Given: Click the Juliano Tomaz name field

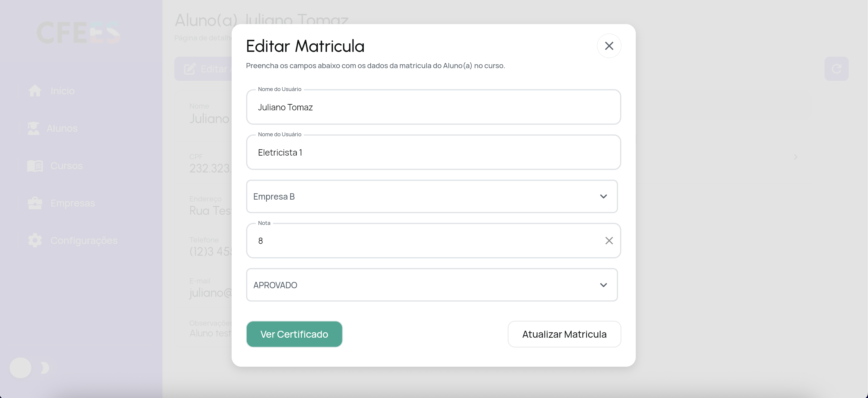Looking at the screenshot, I should pyautogui.click(x=404, y=107).
